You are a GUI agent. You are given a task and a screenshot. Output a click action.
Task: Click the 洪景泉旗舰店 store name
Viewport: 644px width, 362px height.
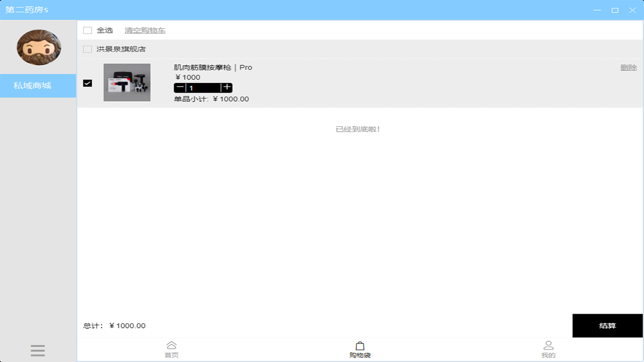(121, 49)
